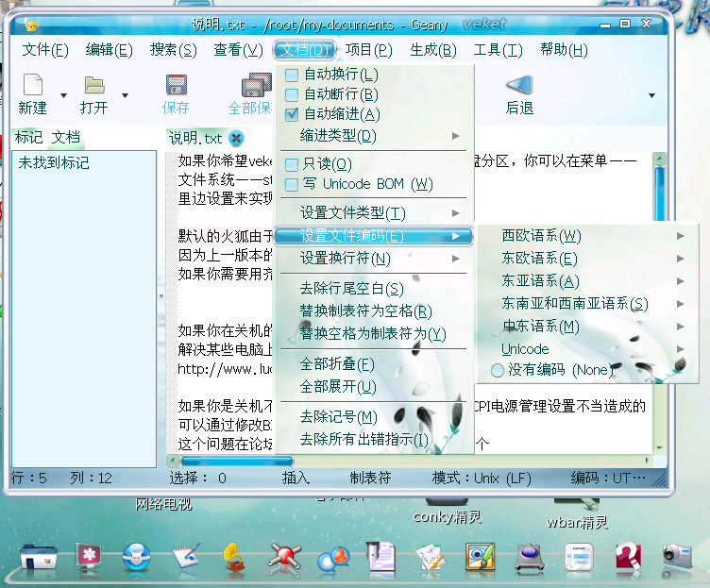Toggle 自动换行(L) checkbox
The image size is (710, 588).
[x=292, y=75]
